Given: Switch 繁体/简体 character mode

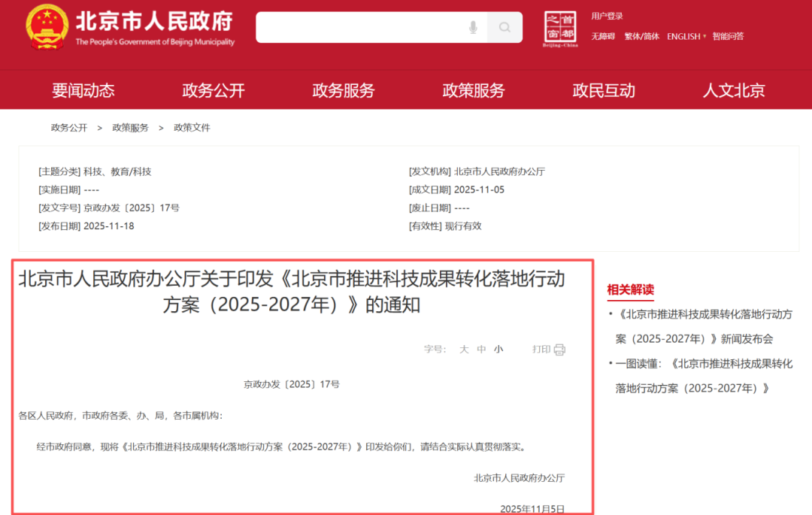Looking at the screenshot, I should pyautogui.click(x=641, y=36).
